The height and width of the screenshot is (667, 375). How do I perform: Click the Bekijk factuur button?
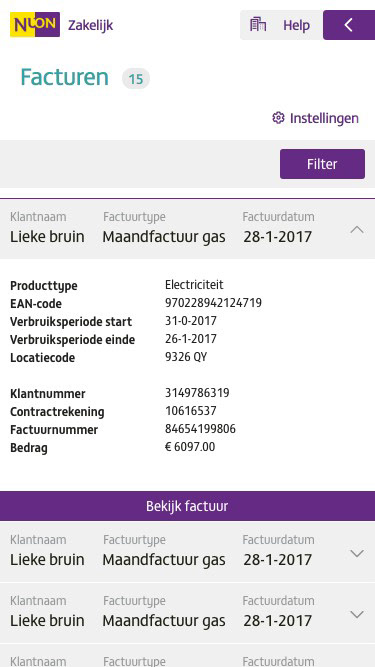[x=188, y=506]
